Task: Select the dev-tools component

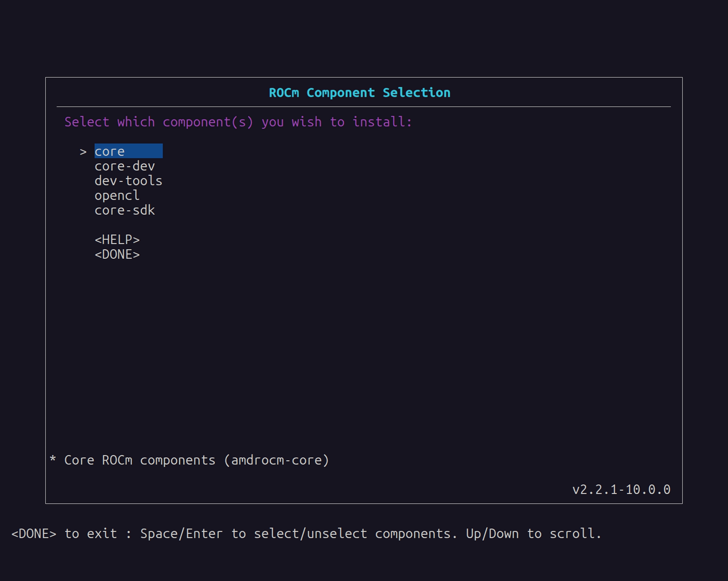Action: click(x=128, y=181)
